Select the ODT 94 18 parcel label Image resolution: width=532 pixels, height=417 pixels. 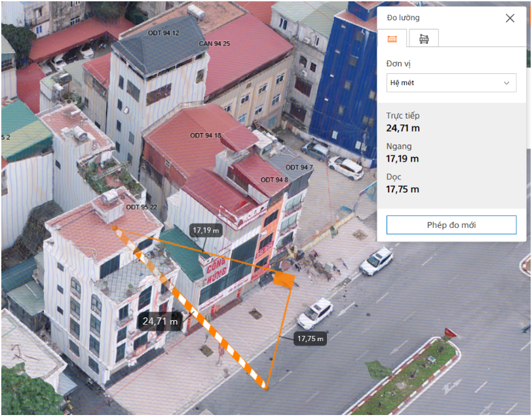[206, 136]
